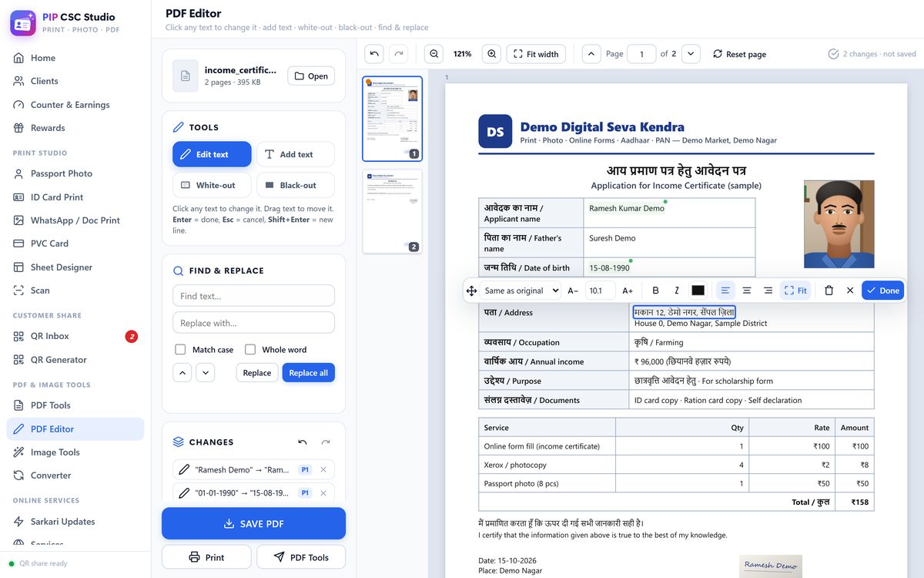The image size is (924, 578).
Task: Open the Image Tools sidebar item
Action: (75, 452)
